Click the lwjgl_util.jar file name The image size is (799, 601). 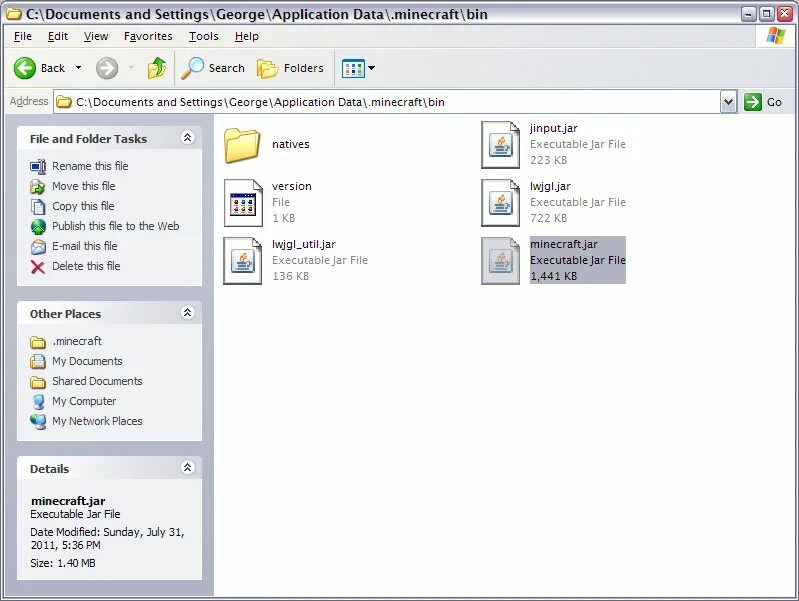[304, 244]
